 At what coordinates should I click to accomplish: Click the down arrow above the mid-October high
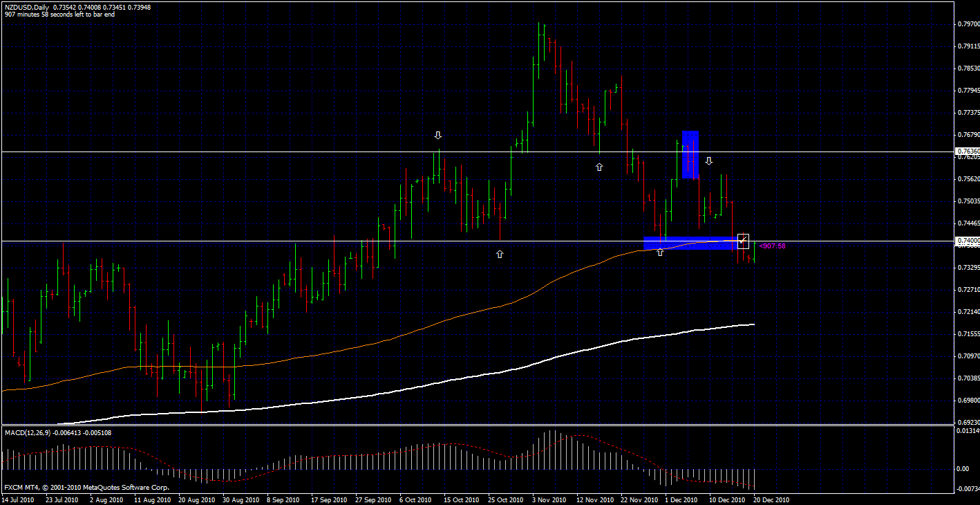[437, 135]
